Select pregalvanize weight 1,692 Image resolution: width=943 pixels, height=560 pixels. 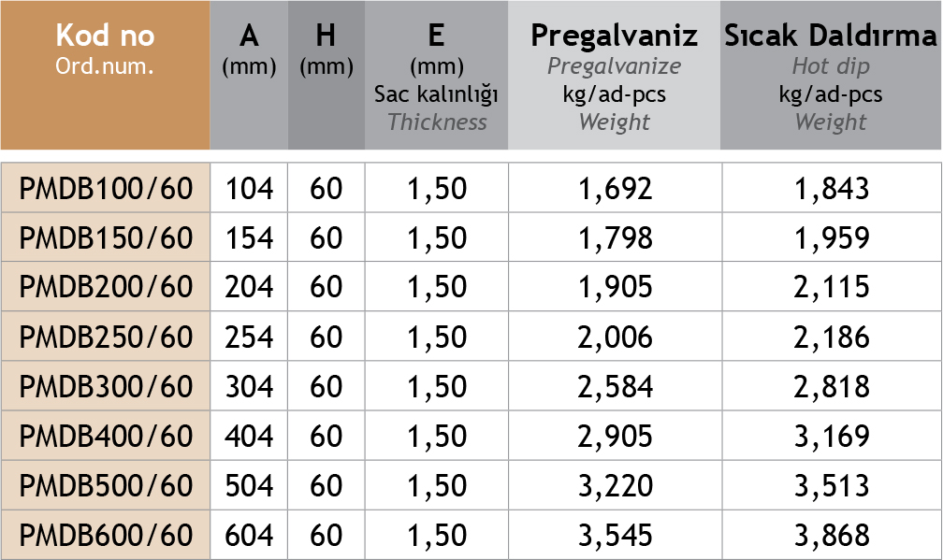click(x=615, y=189)
